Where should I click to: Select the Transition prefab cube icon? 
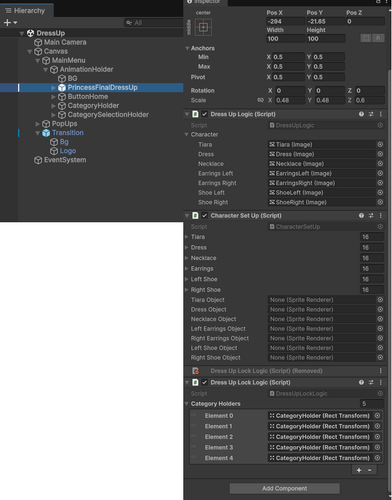pos(46,133)
